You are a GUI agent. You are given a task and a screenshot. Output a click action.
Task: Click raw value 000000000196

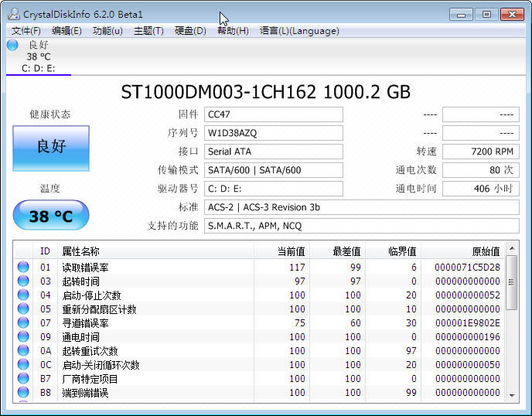point(468,337)
